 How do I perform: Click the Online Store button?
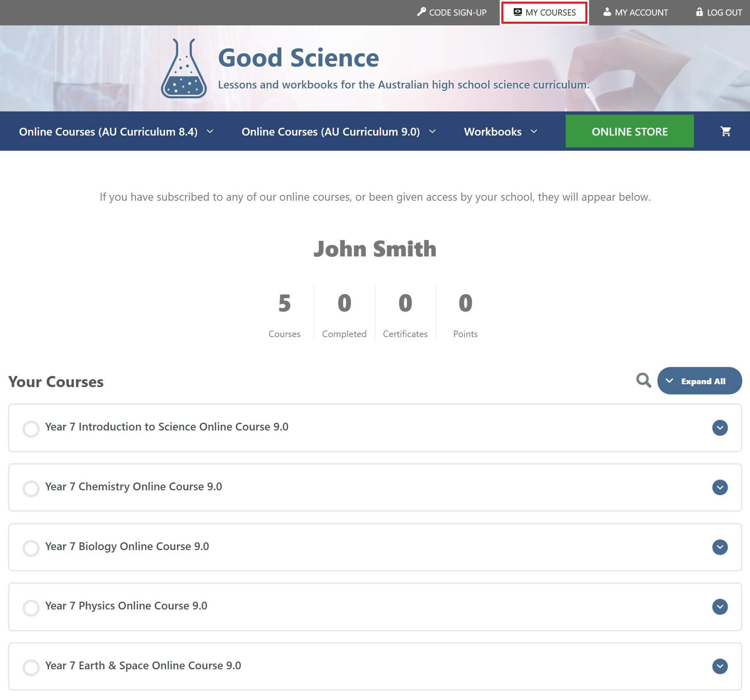(630, 131)
